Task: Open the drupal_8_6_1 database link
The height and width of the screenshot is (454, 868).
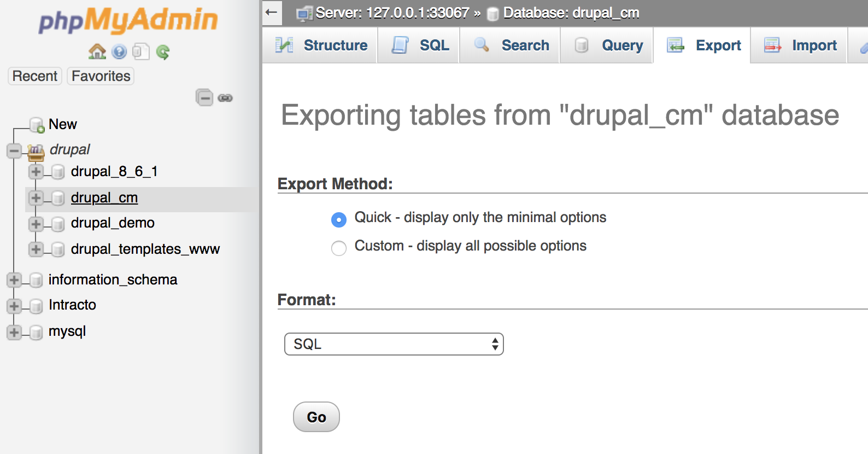Action: click(114, 172)
